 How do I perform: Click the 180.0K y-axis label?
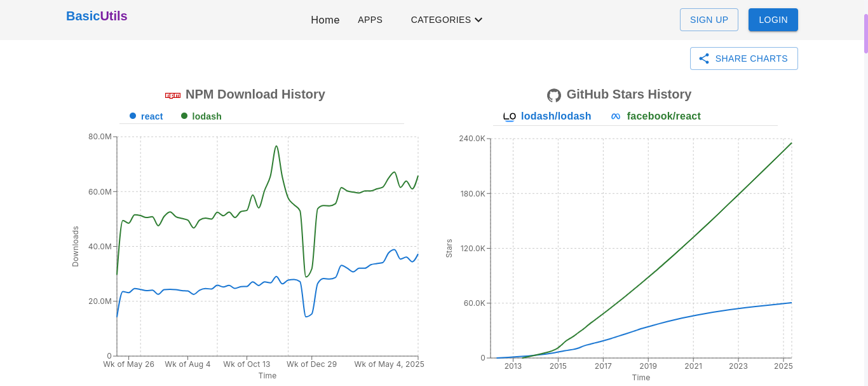472,193
